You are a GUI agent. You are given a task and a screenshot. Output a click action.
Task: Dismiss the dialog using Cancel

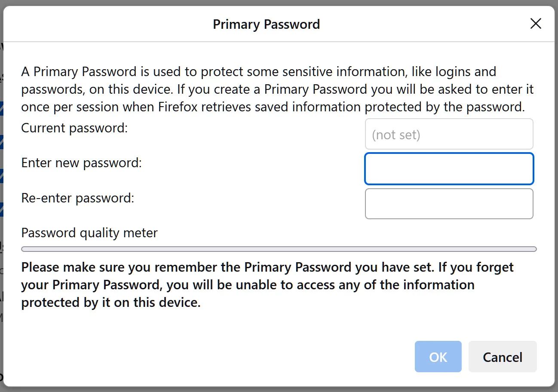pos(503,357)
